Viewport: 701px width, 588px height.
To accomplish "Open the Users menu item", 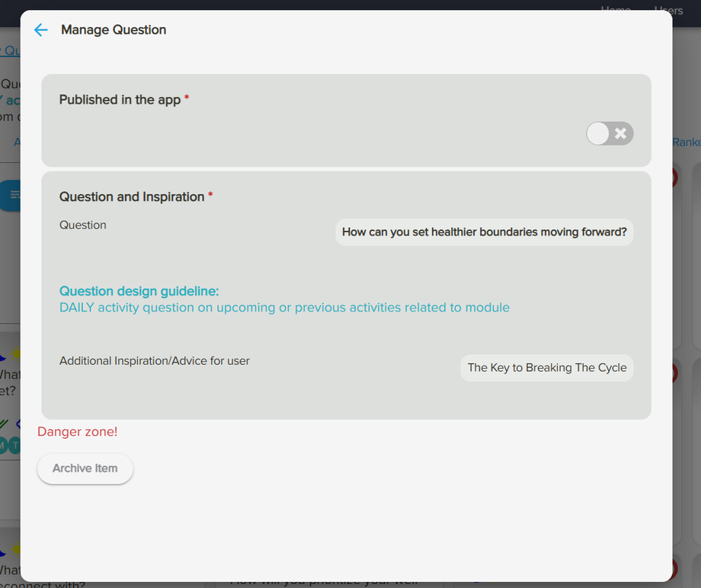I will click(667, 10).
